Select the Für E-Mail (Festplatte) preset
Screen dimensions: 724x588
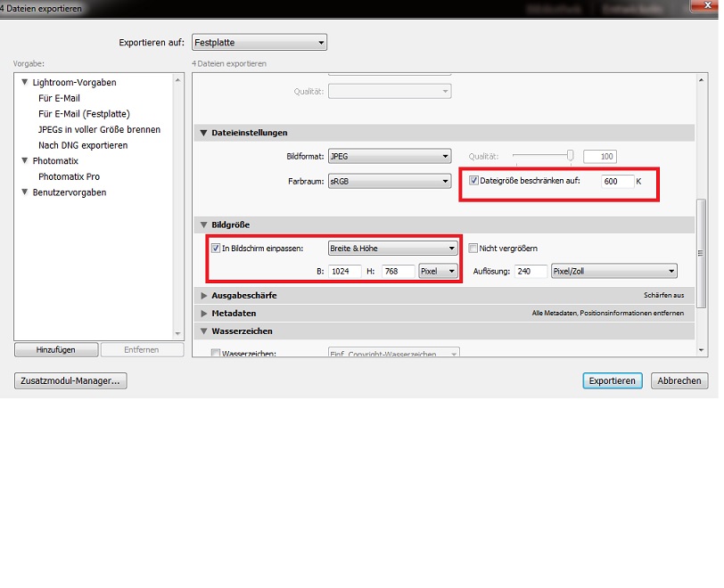point(84,114)
